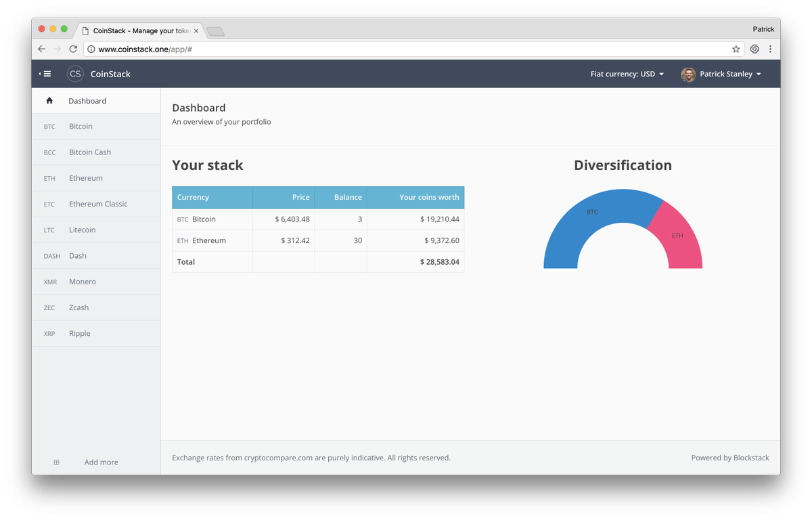Click the plus icon beside Add more
This screenshot has height=520, width=812.
56,462
